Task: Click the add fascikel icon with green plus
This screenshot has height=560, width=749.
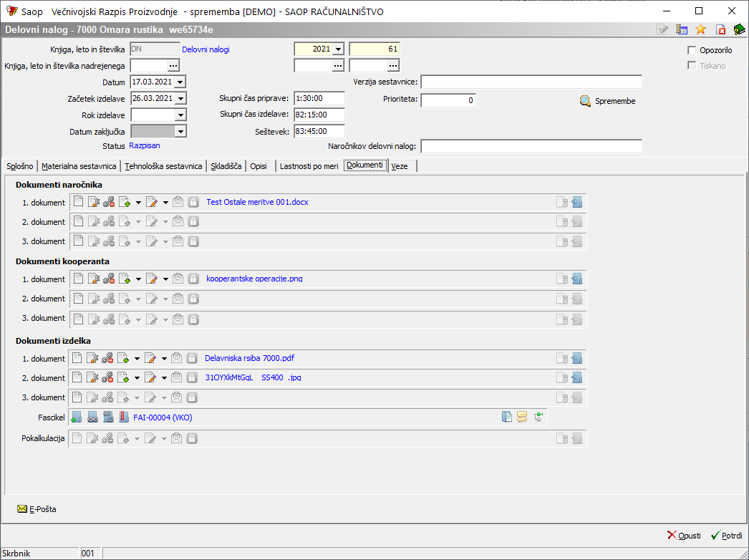Action: 76,417
